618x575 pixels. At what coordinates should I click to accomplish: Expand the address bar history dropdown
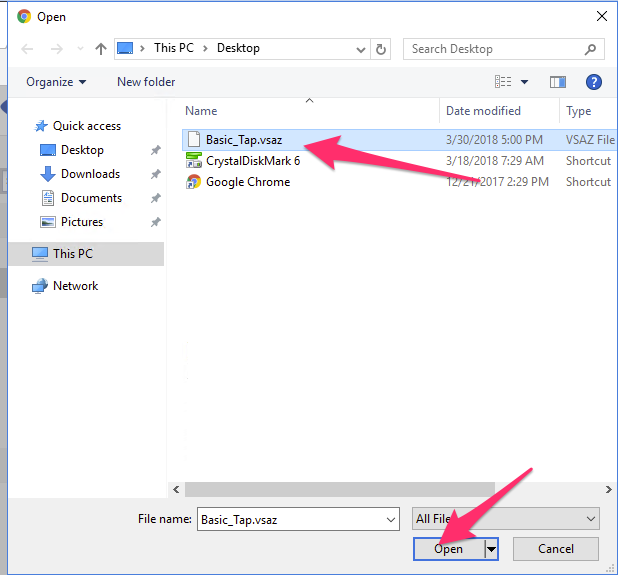pos(360,49)
